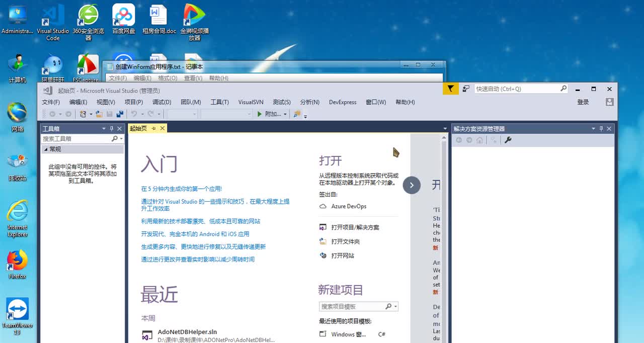The width and height of the screenshot is (644, 343).
Task: Open the solution configurations combo box
Action: pyautogui.click(x=182, y=114)
